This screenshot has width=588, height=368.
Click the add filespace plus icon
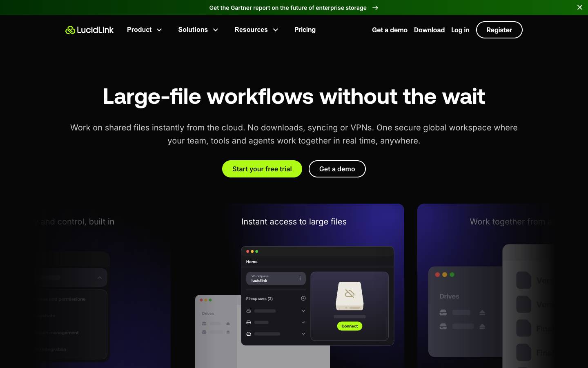coord(303,298)
